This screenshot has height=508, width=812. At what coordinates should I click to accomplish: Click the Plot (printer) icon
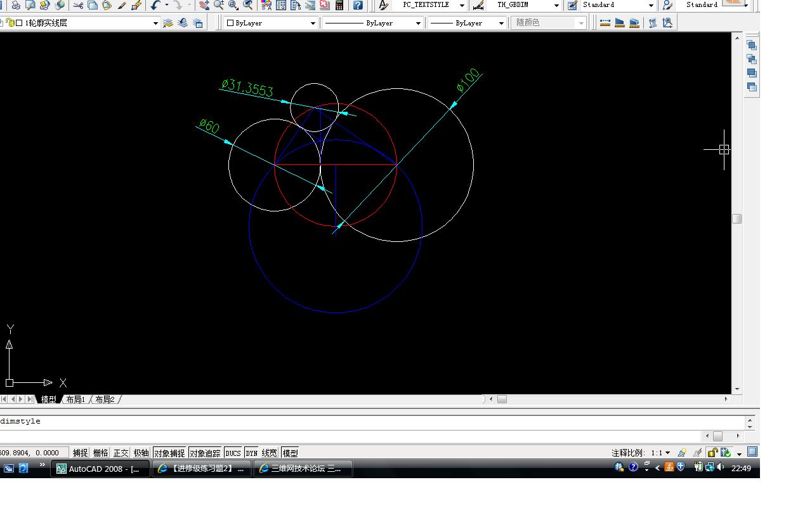pos(16,5)
